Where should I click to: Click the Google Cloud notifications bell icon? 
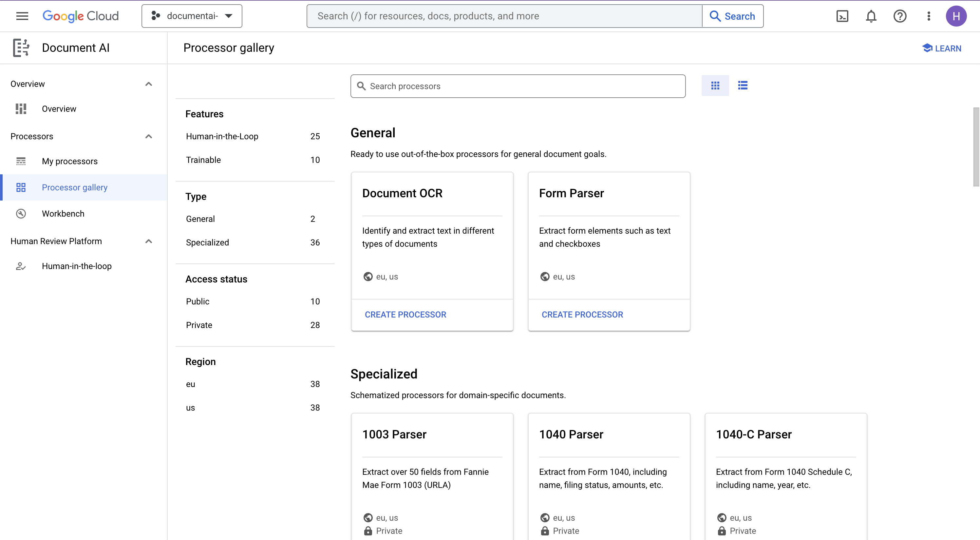tap(870, 16)
